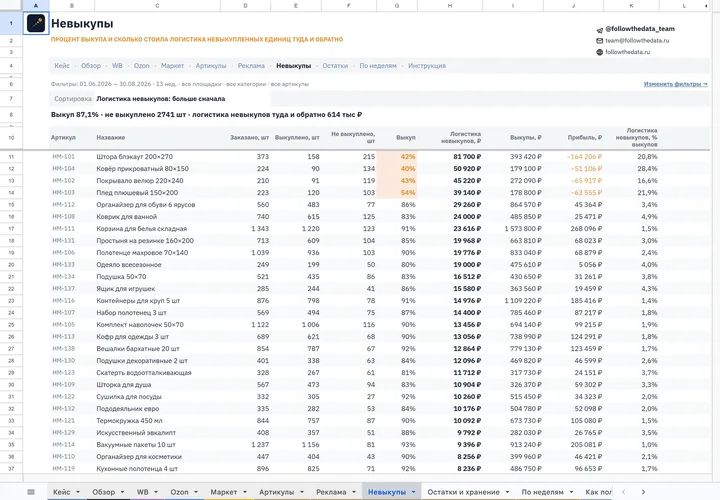This screenshot has height=500, width=720.
Task: Click the summary line 'Выкуп 87,1%'
Action: (x=206, y=115)
